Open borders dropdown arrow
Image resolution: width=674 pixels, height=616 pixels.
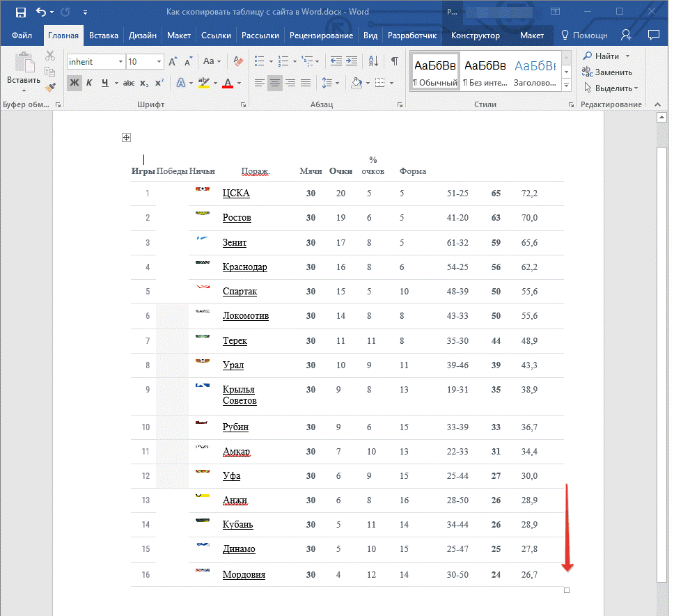[391, 84]
